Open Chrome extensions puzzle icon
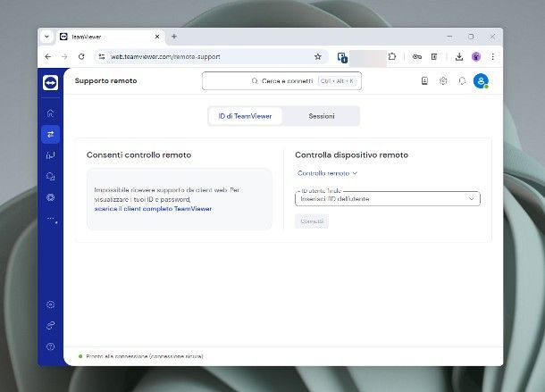The height and width of the screenshot is (392, 545). point(392,56)
